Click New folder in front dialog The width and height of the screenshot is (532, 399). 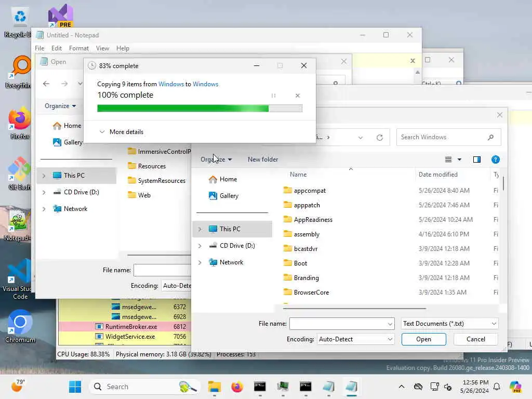click(262, 159)
